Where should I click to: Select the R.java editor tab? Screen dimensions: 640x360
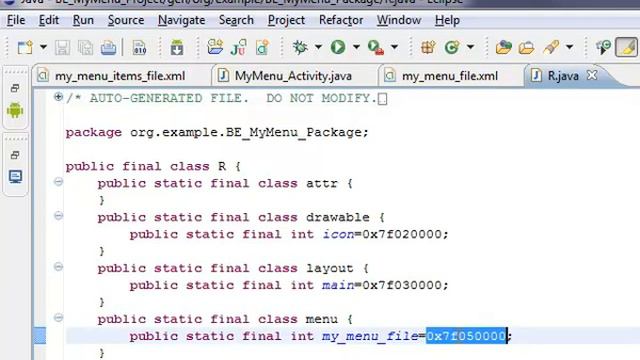point(563,76)
